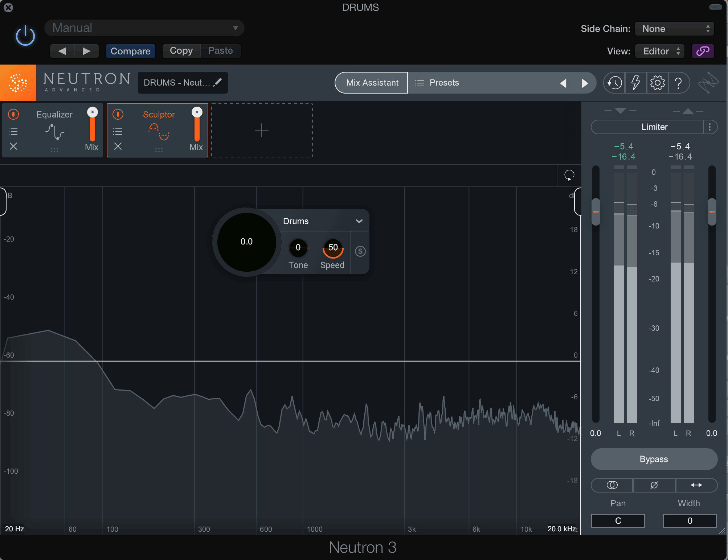The height and width of the screenshot is (560, 728).
Task: Click the Compare button
Action: 130,51
